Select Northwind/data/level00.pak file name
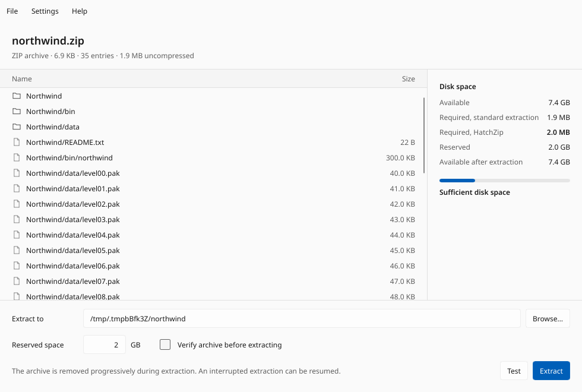 point(72,173)
